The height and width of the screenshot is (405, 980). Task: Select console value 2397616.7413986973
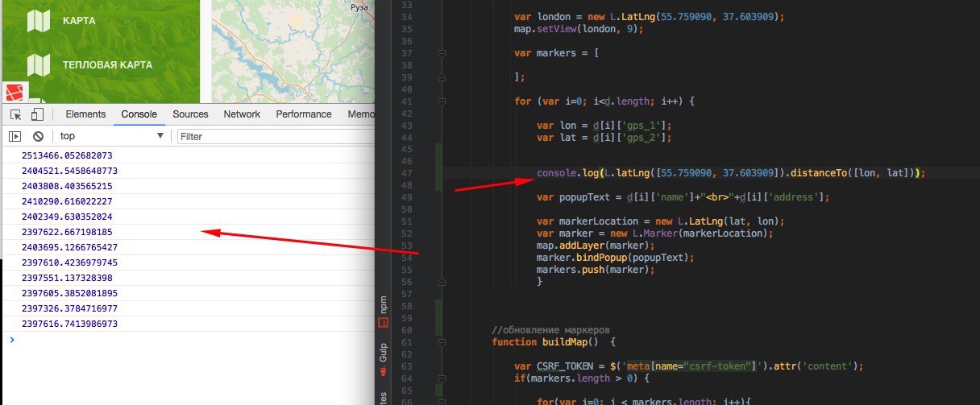click(x=70, y=324)
